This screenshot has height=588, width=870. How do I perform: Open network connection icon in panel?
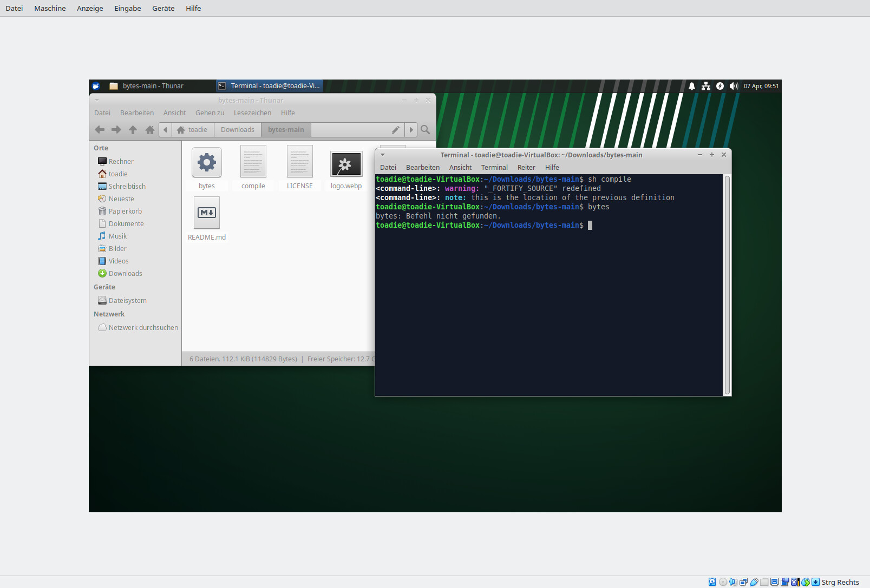(706, 86)
